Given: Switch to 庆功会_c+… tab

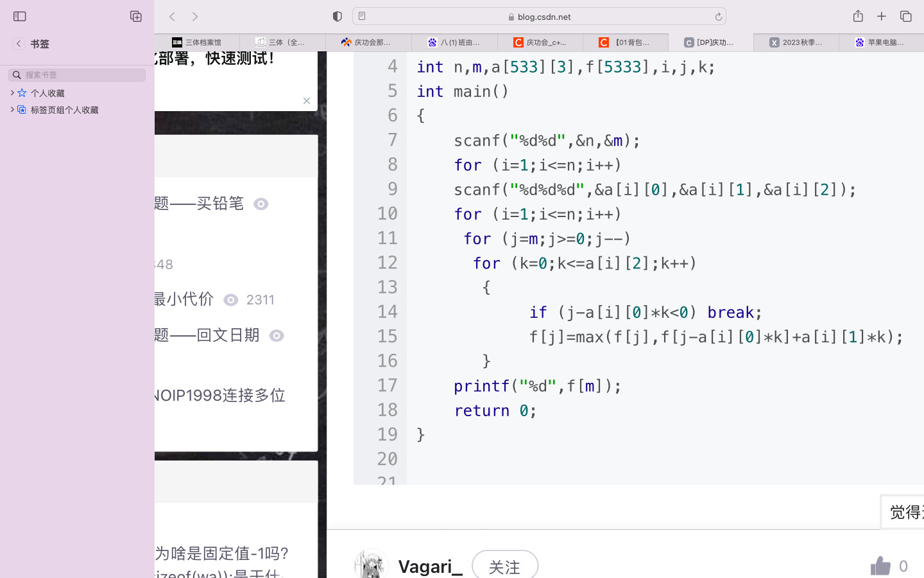Looking at the screenshot, I should (540, 42).
